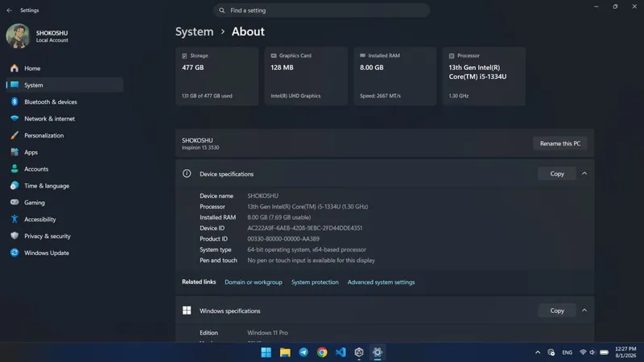Click the Gaming controller icon

pyautogui.click(x=14, y=203)
